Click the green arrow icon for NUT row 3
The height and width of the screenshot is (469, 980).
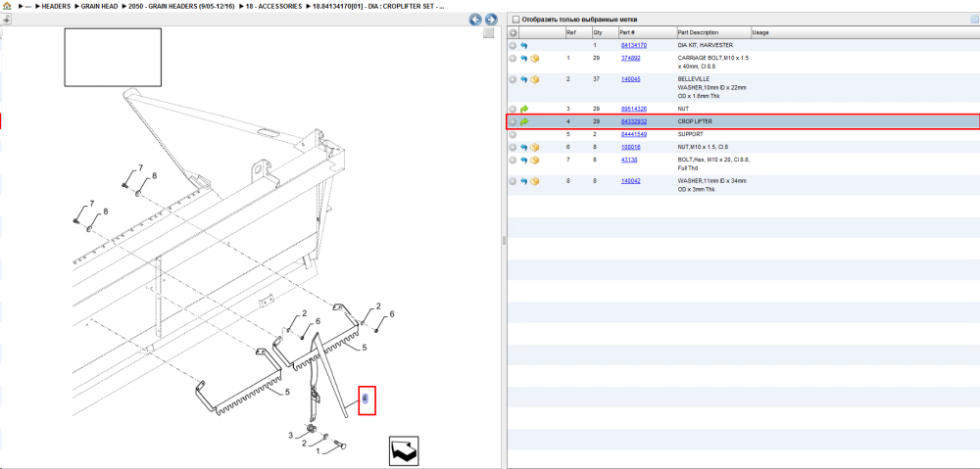(523, 109)
